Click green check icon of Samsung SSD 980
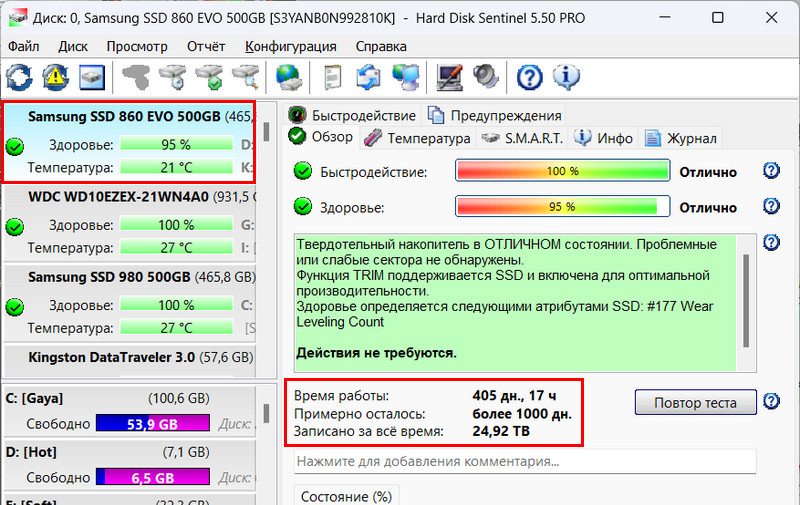Viewport: 800px width, 505px height. (x=15, y=307)
